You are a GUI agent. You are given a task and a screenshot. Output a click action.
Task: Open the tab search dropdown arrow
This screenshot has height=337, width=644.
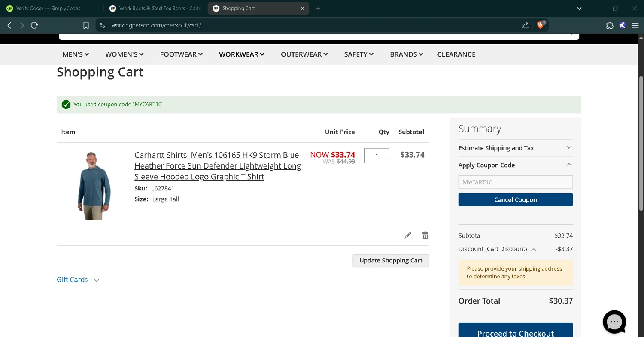tap(579, 8)
